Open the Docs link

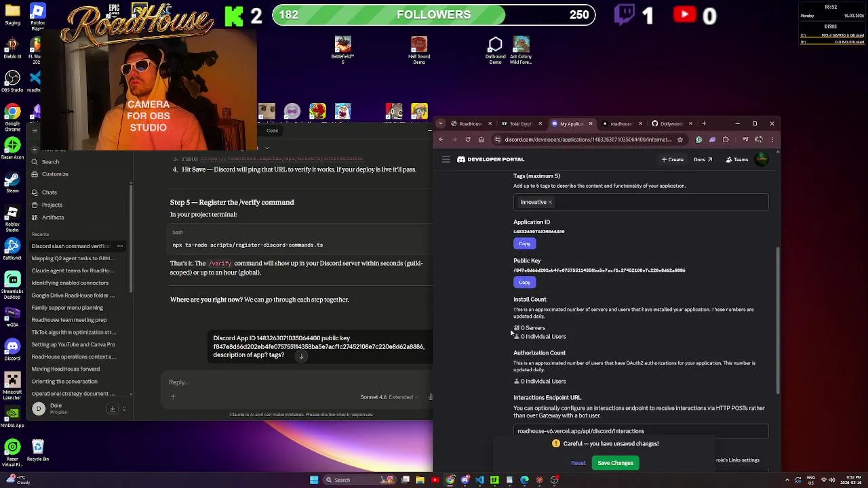[x=703, y=159]
